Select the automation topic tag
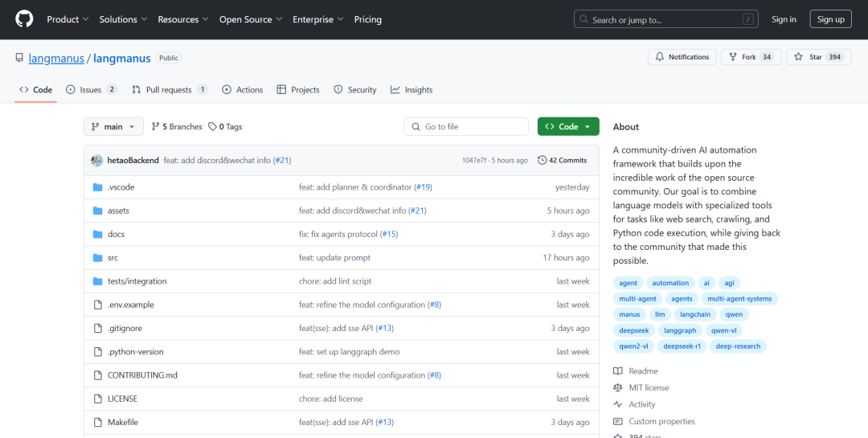The image size is (868, 438). tap(670, 283)
